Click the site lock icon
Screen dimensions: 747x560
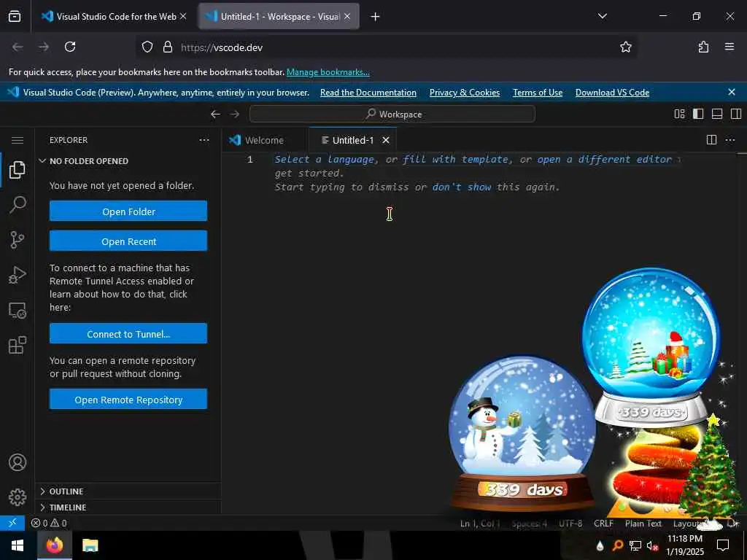[x=167, y=47]
